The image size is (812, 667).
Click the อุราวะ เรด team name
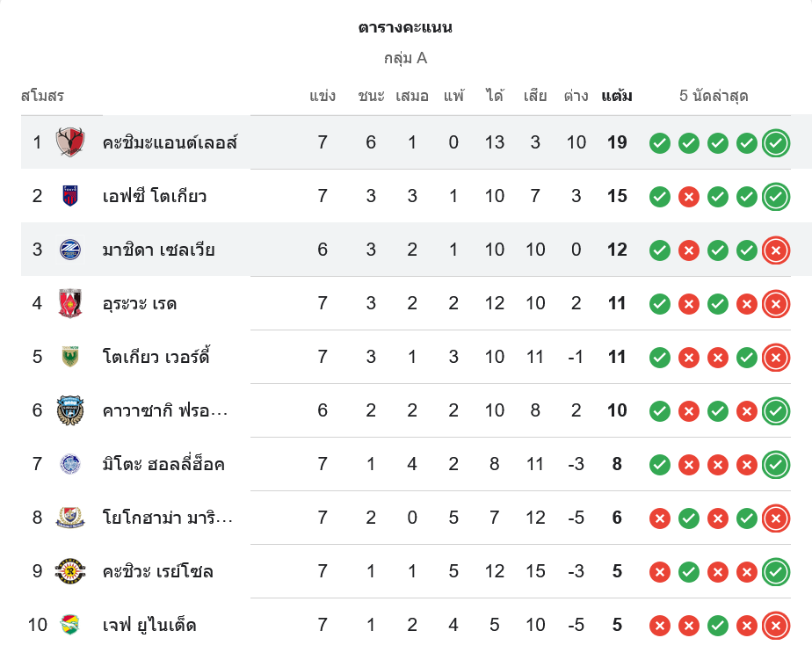(x=140, y=303)
